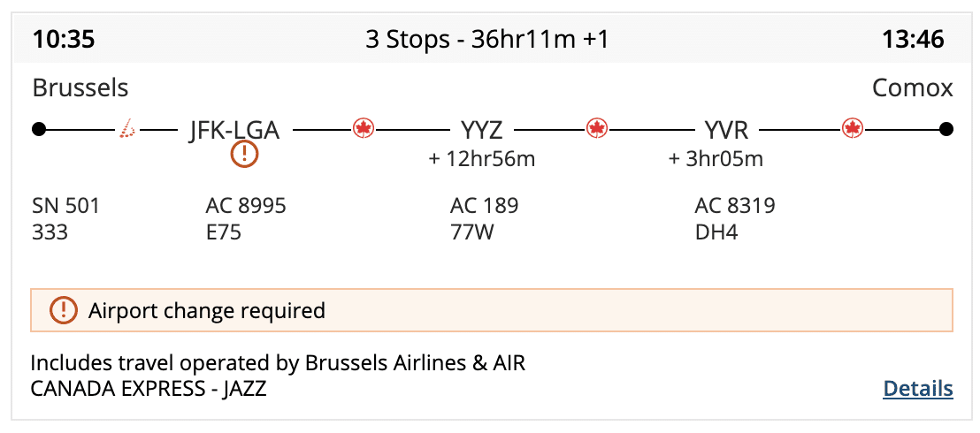Click the alert icon in the airport change banner
The image size is (980, 433).
tap(63, 310)
